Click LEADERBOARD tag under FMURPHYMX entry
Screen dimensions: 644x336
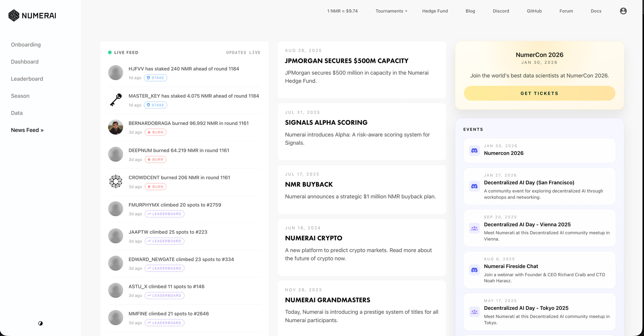[x=165, y=214]
